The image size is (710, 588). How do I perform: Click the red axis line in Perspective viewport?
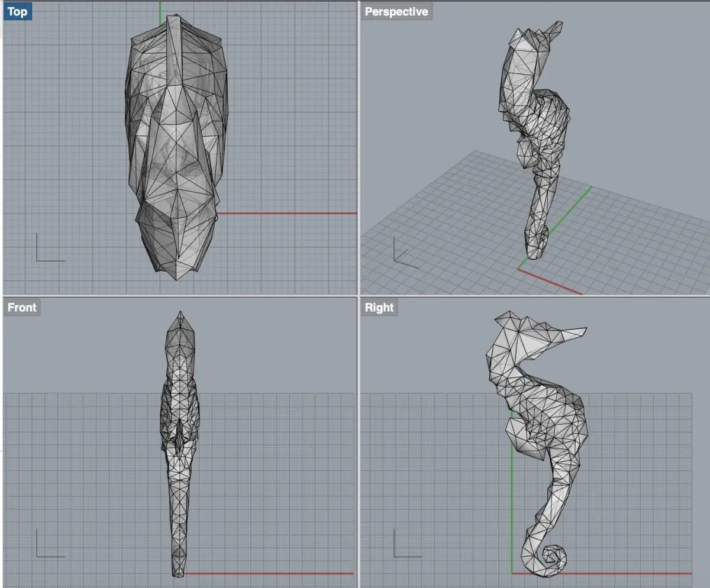point(550,282)
